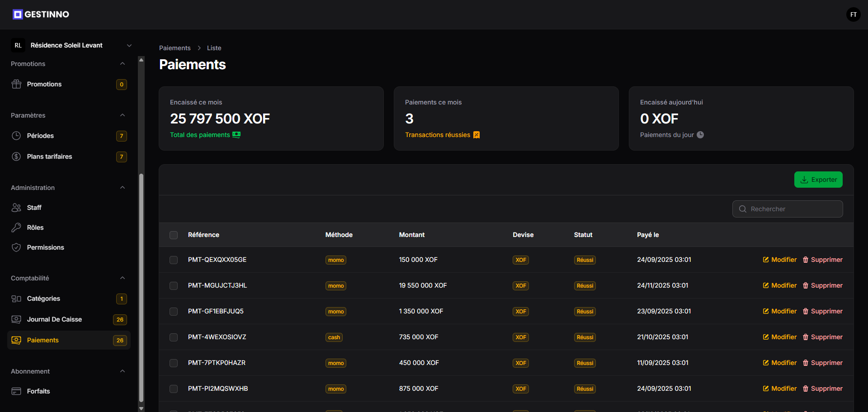Click the search magnifier icon

tap(743, 209)
